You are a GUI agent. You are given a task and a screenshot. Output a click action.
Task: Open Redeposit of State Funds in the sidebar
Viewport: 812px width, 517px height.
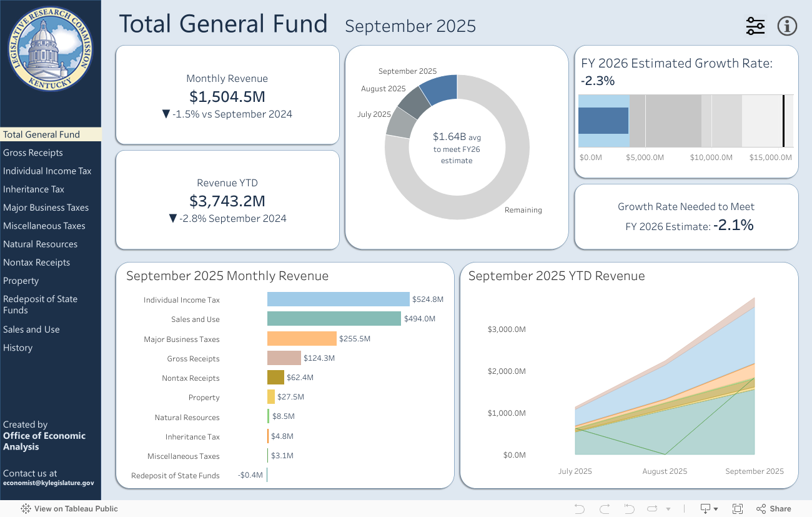point(41,304)
